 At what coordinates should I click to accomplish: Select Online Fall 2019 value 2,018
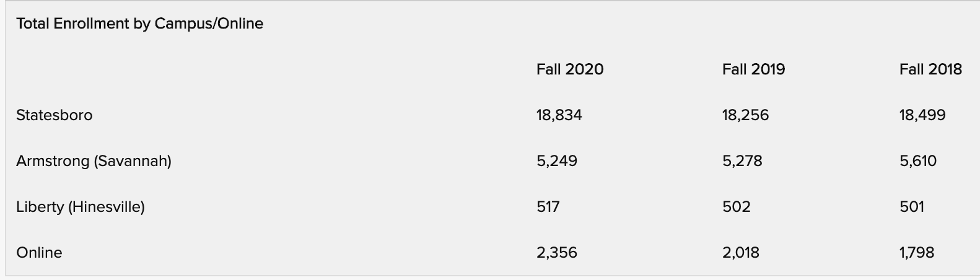pyautogui.click(x=740, y=253)
